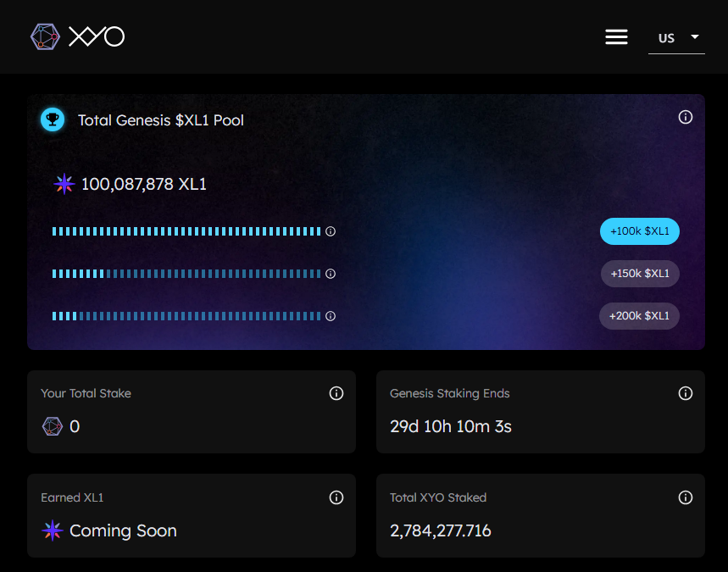Show info icon next to first progress bar

point(331,231)
